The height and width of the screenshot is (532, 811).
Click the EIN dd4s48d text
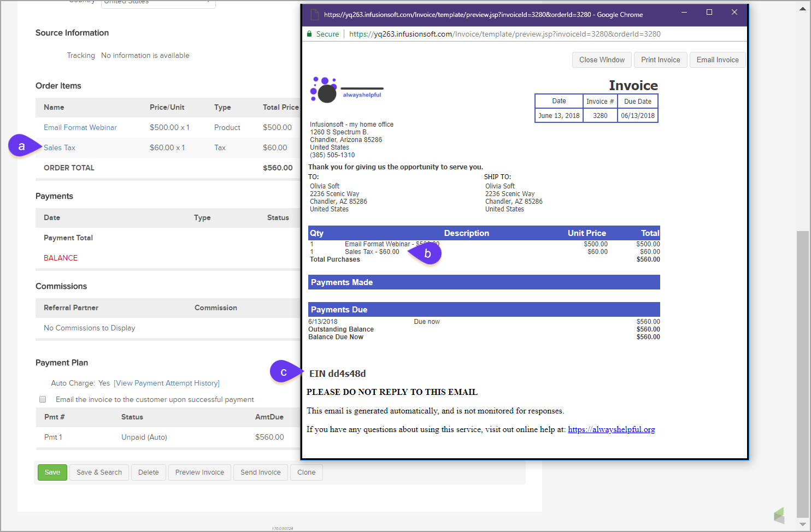tap(338, 374)
